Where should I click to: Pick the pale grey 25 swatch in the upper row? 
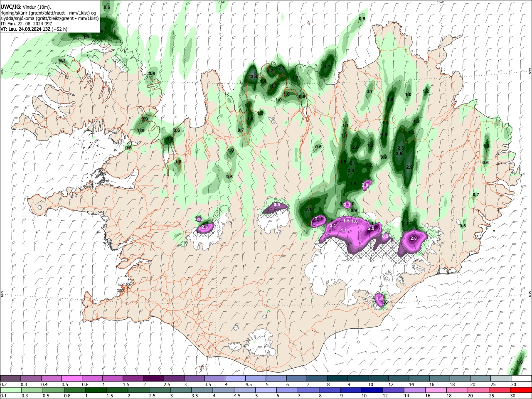point(501,378)
